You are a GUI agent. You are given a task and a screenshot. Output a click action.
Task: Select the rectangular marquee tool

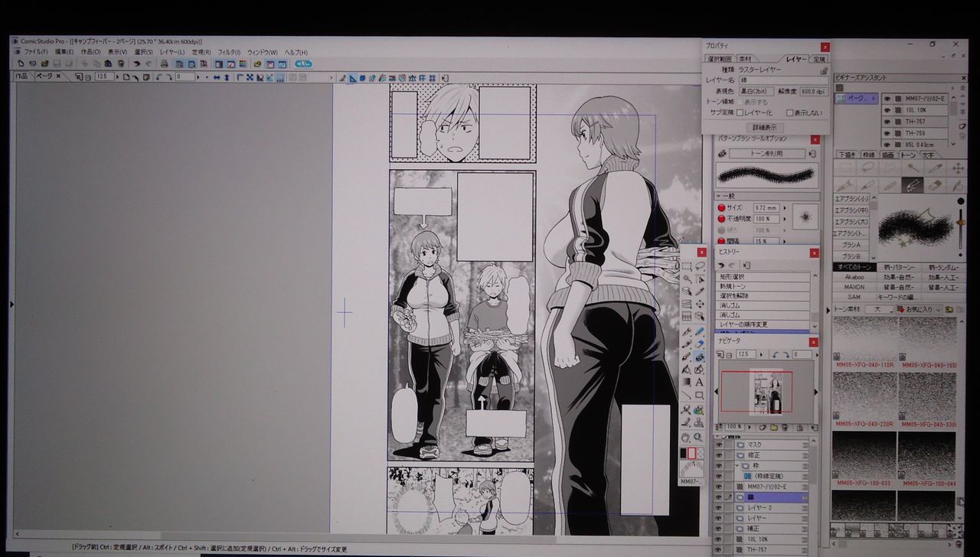[687, 266]
